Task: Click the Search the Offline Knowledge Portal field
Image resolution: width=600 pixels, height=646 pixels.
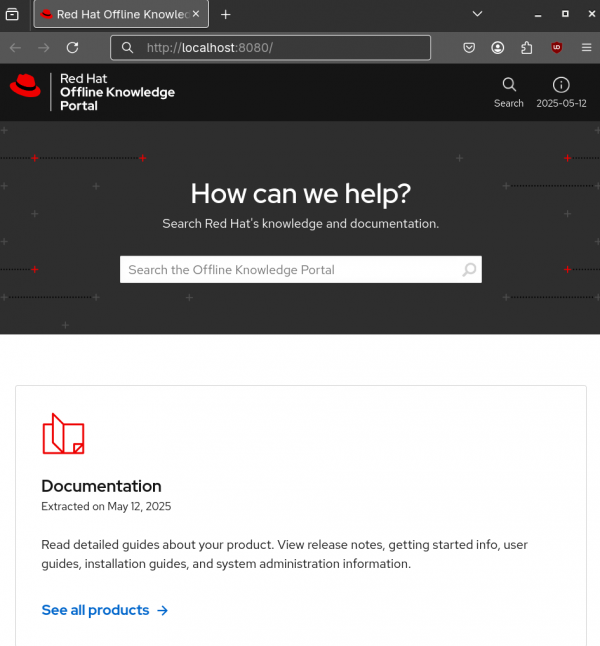Action: click(290, 270)
